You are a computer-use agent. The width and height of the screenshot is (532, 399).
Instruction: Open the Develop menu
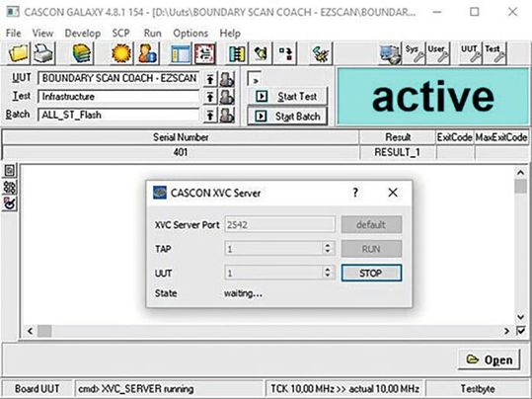[83, 34]
